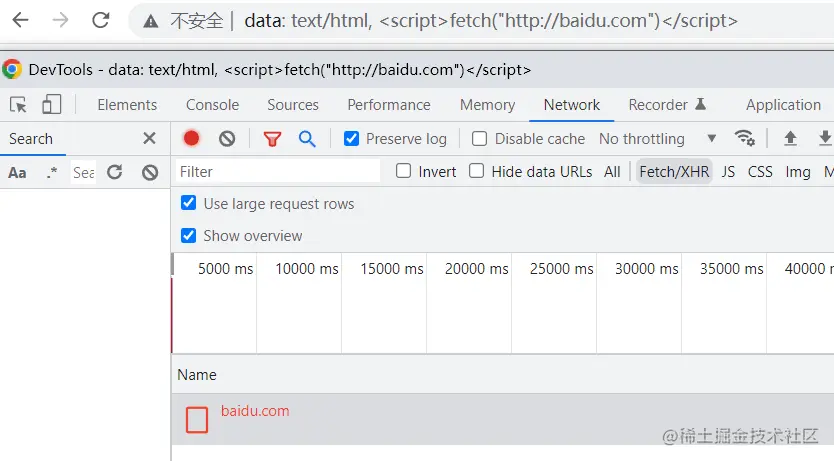Toggle the red filter funnel icon
This screenshot has width=834, height=461.
pyautogui.click(x=272, y=139)
